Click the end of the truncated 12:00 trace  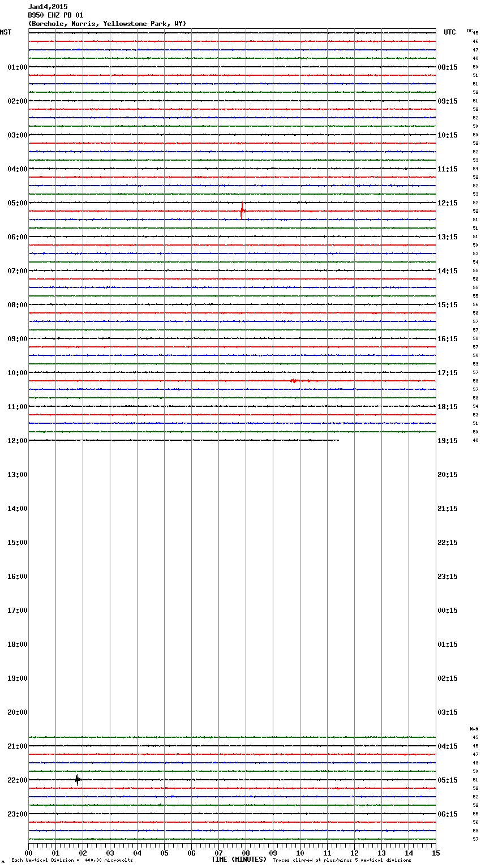pyautogui.click(x=338, y=440)
